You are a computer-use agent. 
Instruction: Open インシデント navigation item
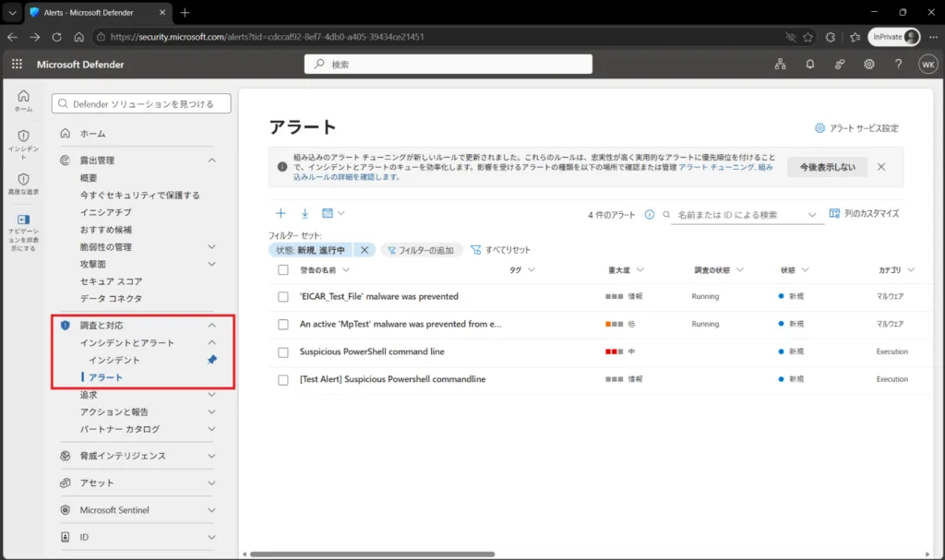(114, 360)
